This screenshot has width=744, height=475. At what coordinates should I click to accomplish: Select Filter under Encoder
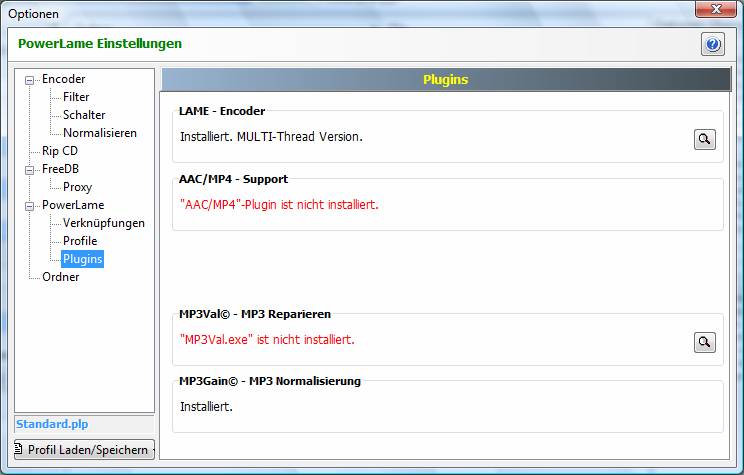(x=76, y=97)
